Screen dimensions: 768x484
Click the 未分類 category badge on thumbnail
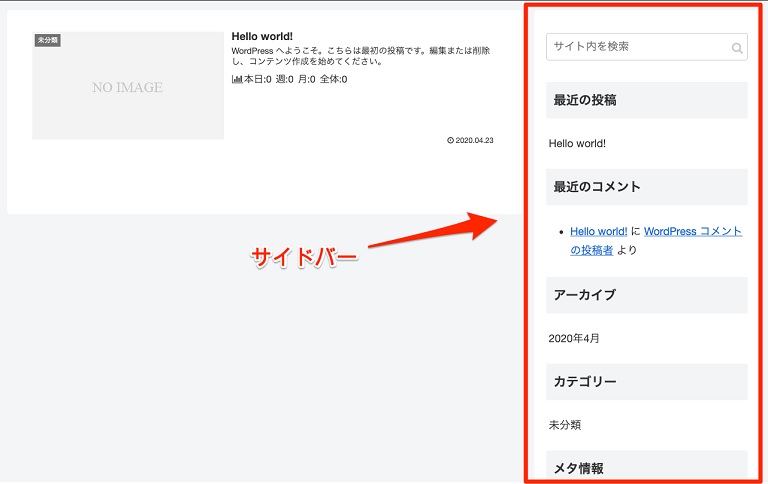pyautogui.click(x=48, y=40)
